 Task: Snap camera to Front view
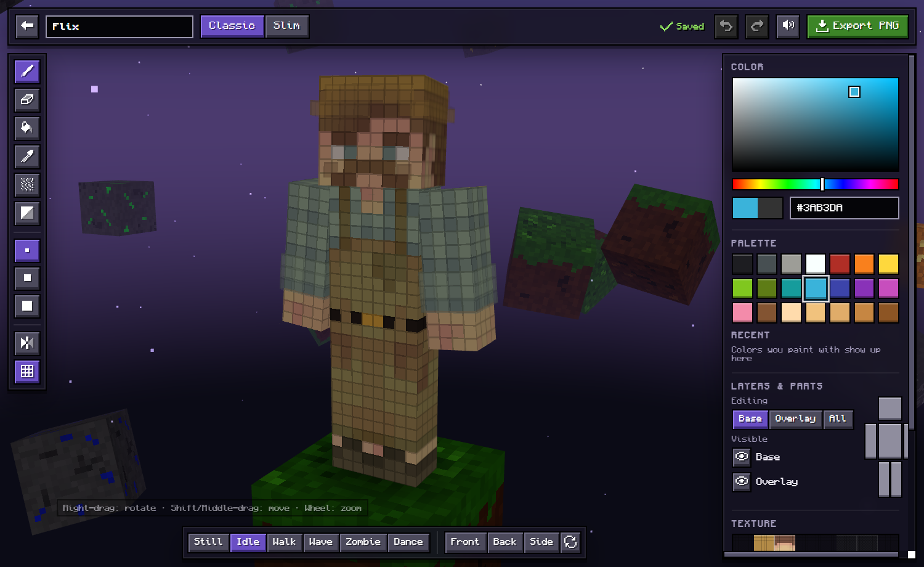point(465,542)
